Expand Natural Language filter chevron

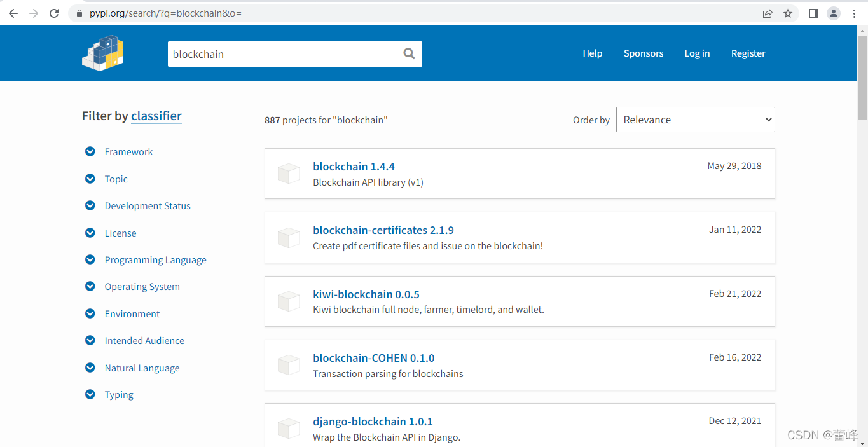point(90,368)
